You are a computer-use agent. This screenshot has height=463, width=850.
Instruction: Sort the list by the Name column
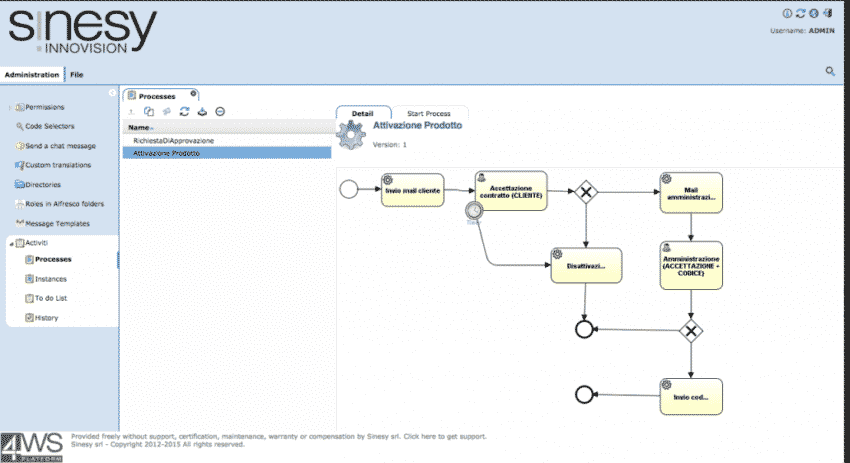tap(139, 128)
